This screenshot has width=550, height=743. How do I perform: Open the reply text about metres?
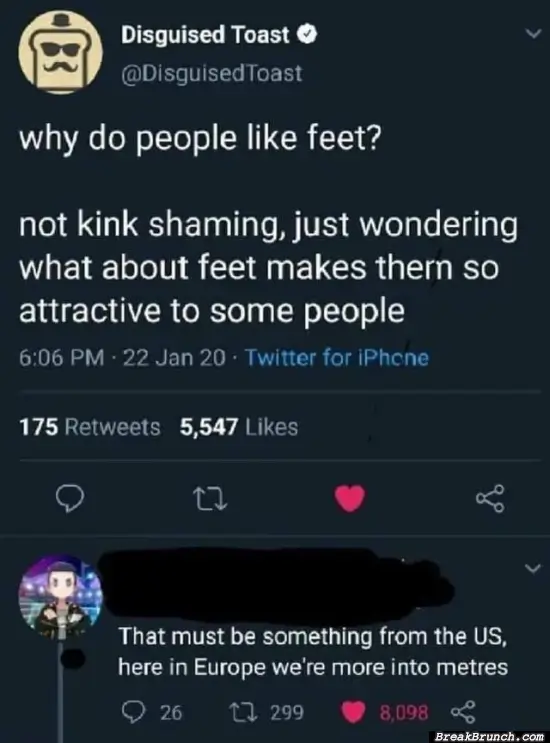313,652
